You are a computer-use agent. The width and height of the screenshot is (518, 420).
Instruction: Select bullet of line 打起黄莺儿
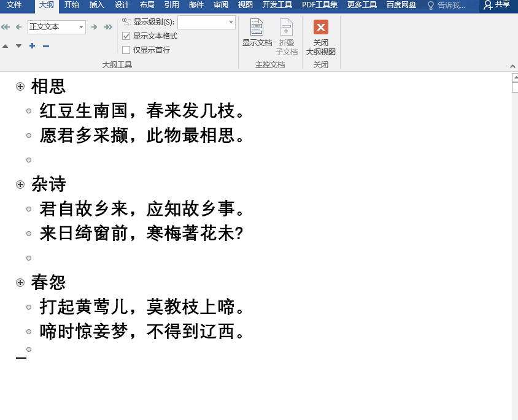click(x=29, y=307)
